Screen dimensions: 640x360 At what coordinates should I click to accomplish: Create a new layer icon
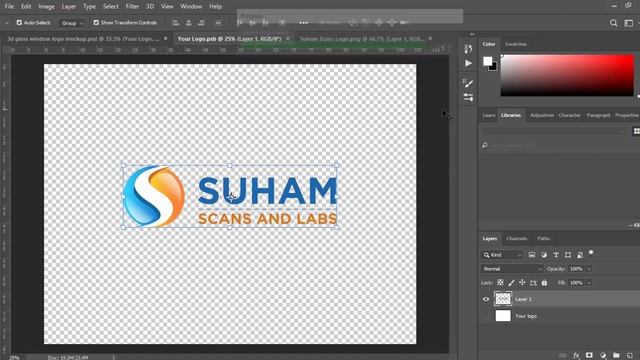(x=630, y=356)
